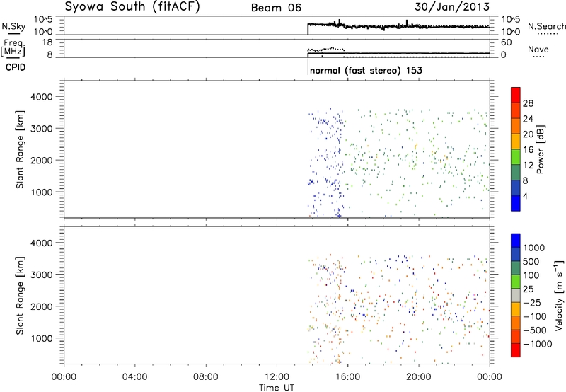Click the "3000" tick on velocity panel axis
This screenshot has width=566, height=392.
point(42,275)
